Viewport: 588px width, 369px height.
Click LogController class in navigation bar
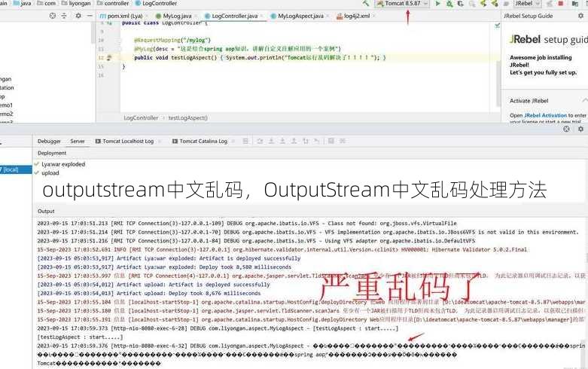click(156, 3)
